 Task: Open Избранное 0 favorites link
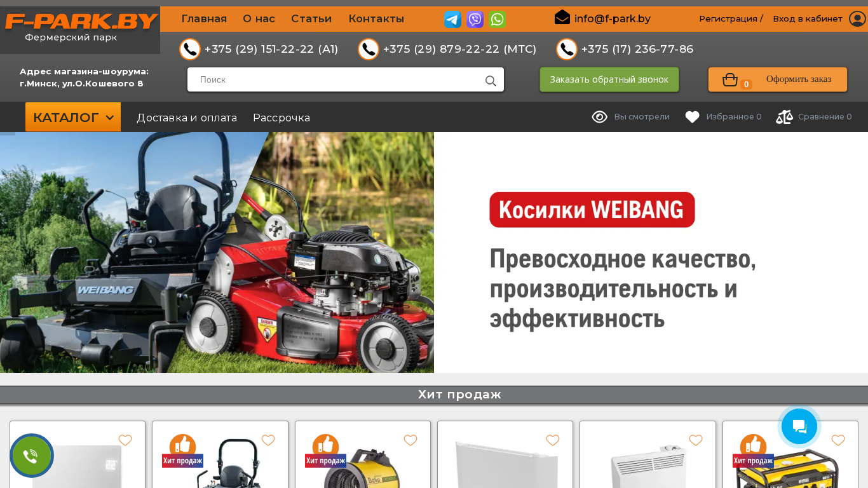(x=734, y=117)
